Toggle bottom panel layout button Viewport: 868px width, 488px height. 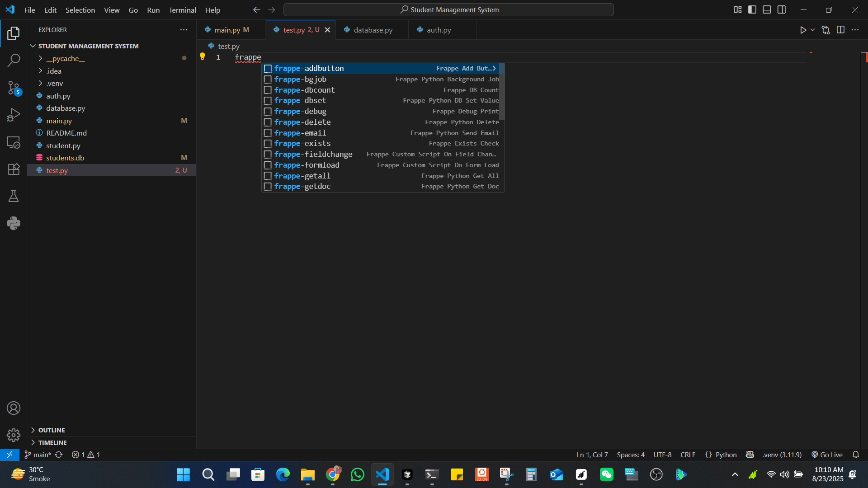[x=767, y=9]
